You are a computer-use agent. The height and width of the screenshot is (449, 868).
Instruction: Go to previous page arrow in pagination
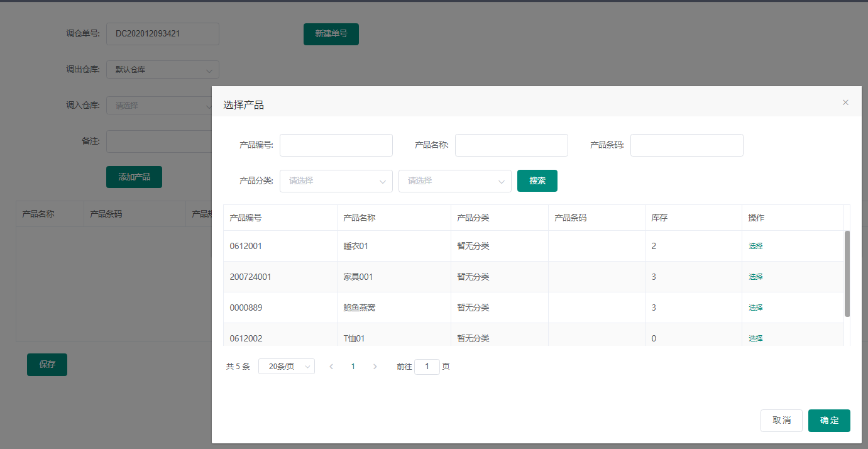(x=331, y=367)
